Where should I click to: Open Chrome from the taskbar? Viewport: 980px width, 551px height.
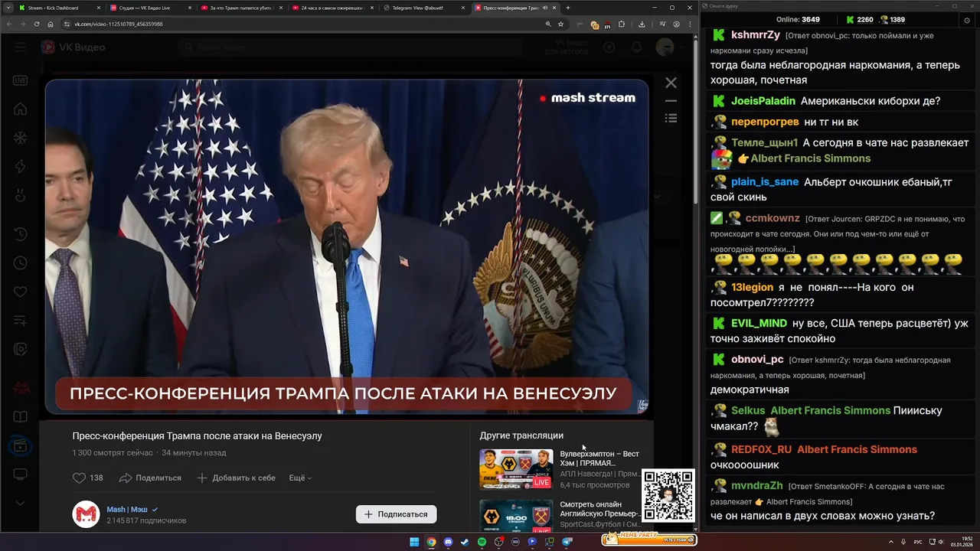click(431, 542)
